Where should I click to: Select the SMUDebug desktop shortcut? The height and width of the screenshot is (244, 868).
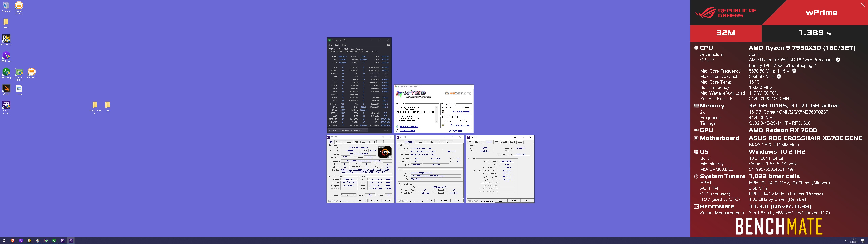click(x=6, y=57)
